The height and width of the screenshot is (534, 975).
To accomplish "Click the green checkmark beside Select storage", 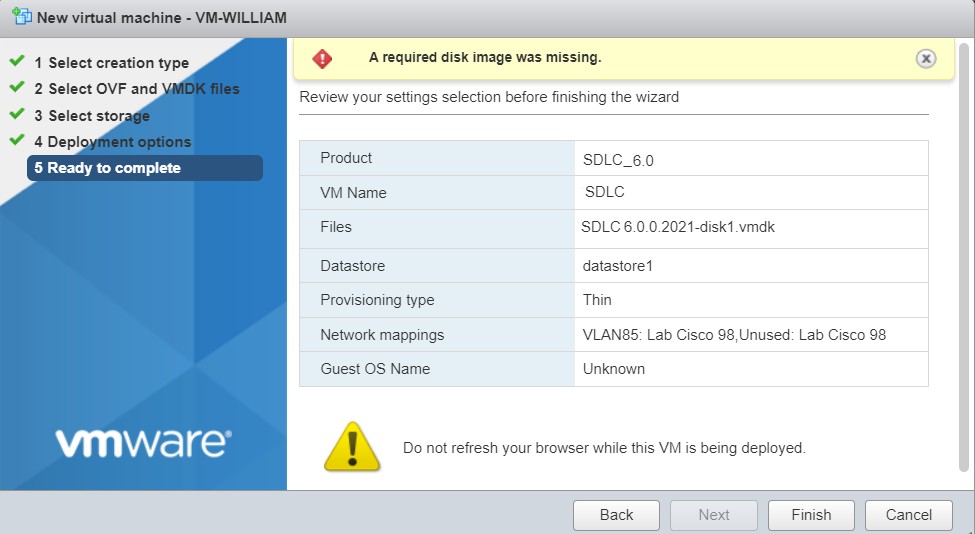I will (16, 115).
